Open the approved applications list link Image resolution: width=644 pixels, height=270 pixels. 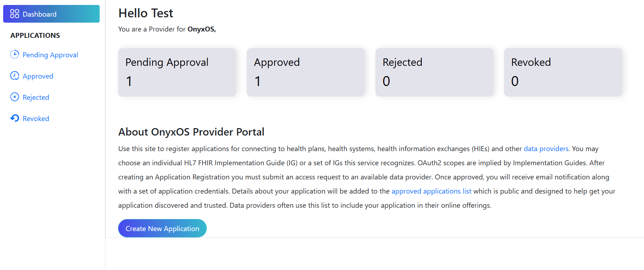pyautogui.click(x=431, y=191)
